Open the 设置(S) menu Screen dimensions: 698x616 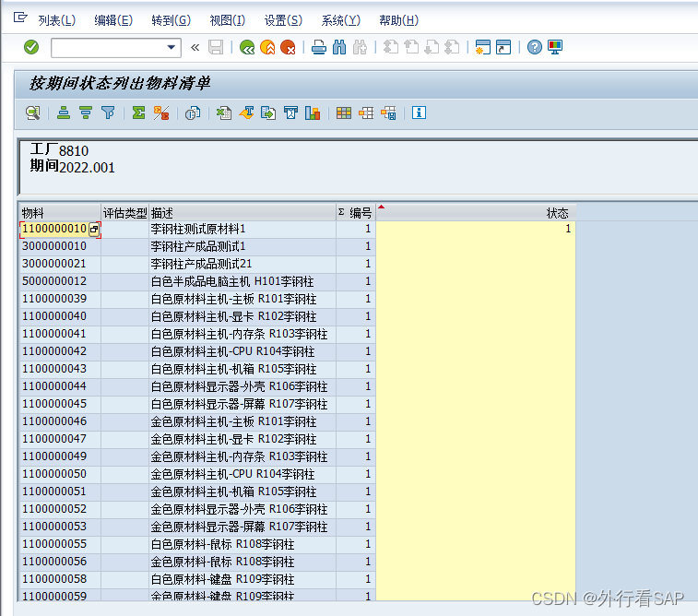284,20
